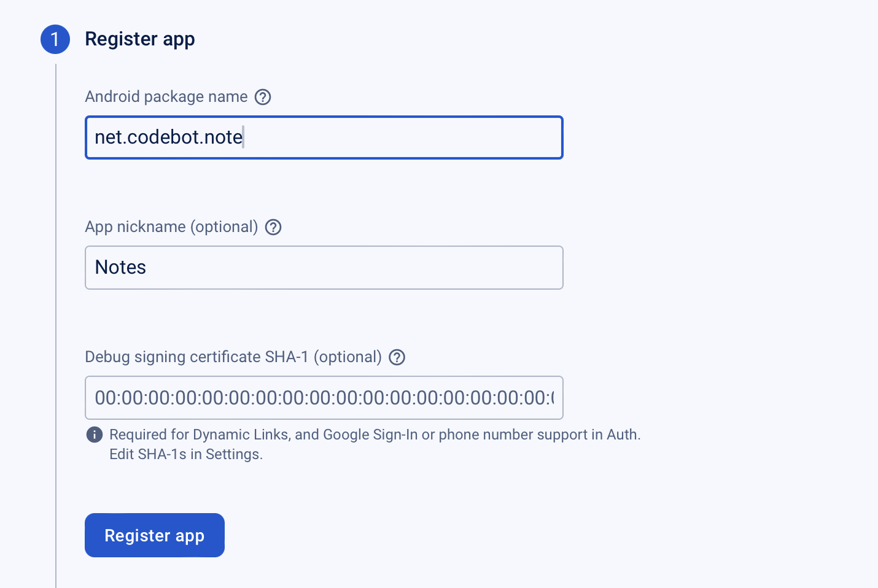This screenshot has height=588, width=878.
Task: Click the question mark beside nickname label
Action: pyautogui.click(x=273, y=227)
